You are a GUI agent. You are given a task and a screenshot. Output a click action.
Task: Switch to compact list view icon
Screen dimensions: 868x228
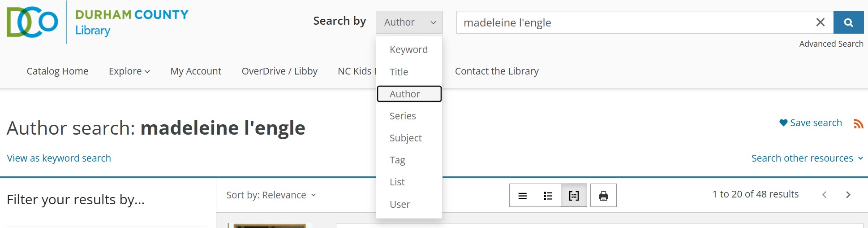click(522, 196)
